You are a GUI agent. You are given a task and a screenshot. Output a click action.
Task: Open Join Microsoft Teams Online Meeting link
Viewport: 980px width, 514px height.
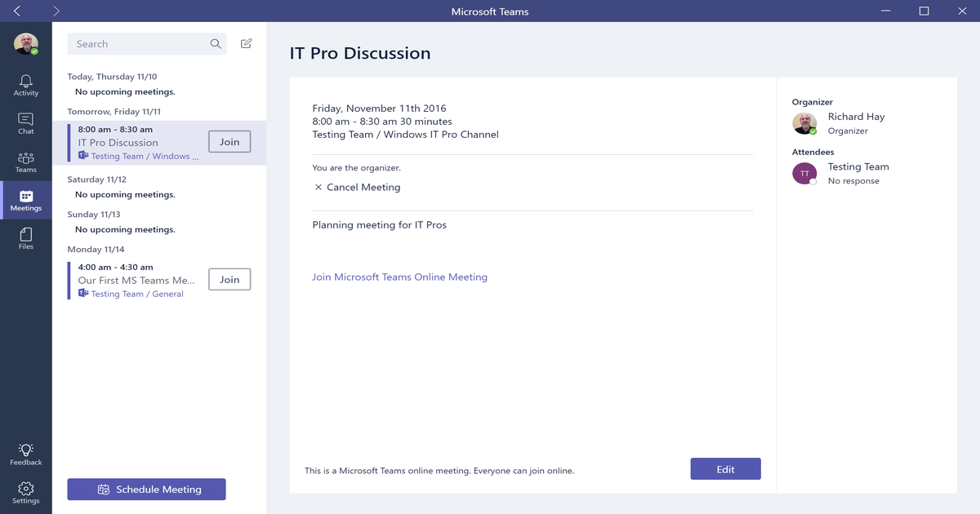pyautogui.click(x=399, y=277)
